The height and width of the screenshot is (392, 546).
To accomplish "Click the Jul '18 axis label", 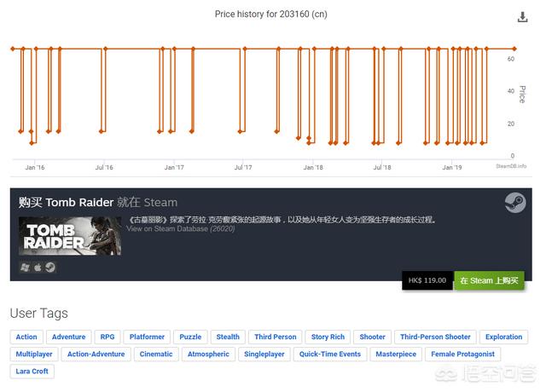I will pos(382,168).
